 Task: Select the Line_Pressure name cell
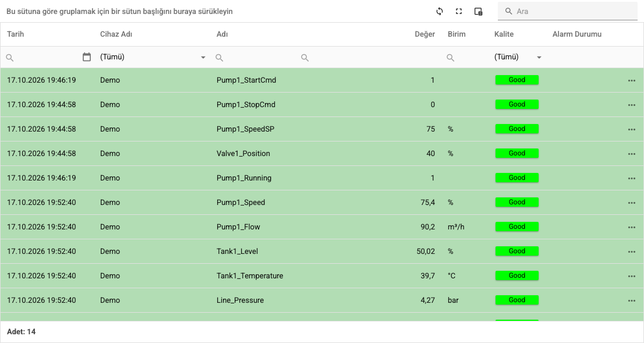[x=240, y=300]
